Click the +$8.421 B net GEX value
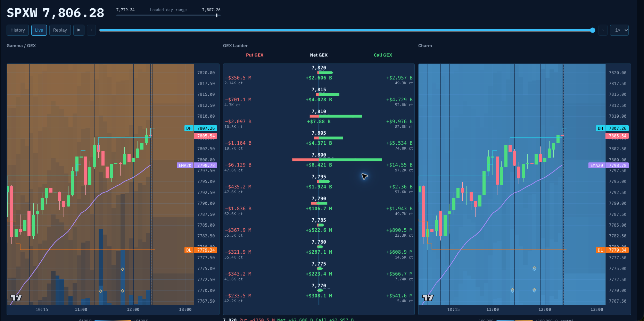Viewport: 644px width, 321px height. [319, 165]
